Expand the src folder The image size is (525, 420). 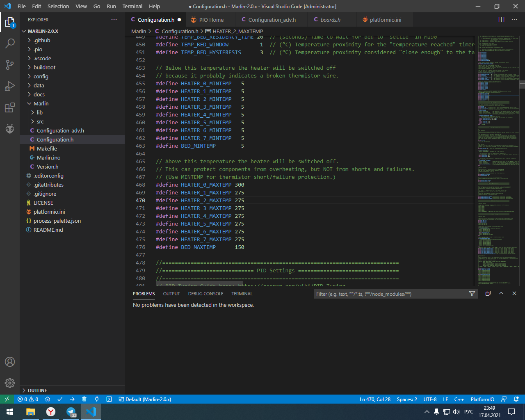(72, 121)
